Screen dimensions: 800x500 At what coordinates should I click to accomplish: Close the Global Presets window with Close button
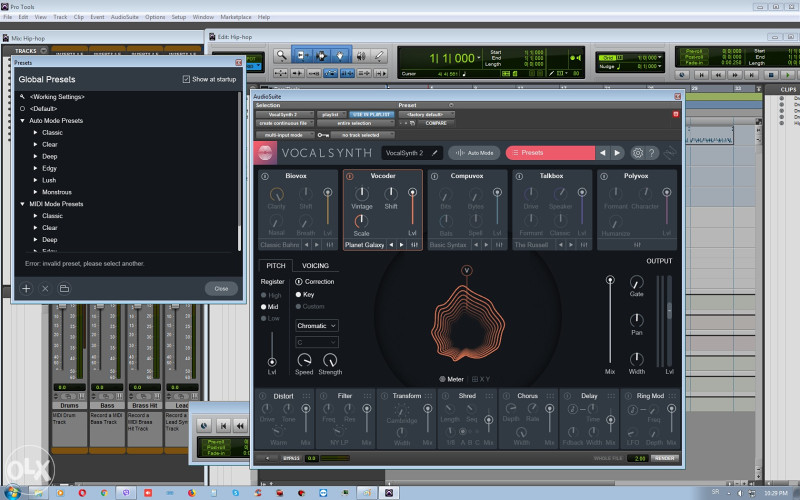pos(221,288)
